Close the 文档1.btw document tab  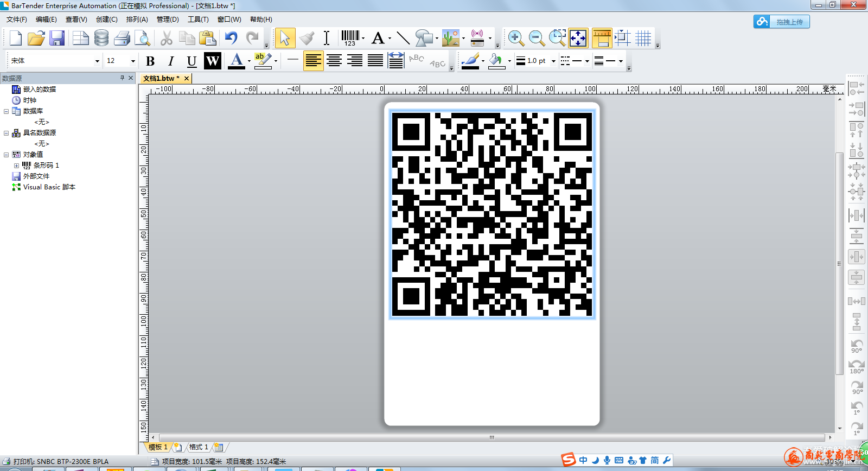187,79
